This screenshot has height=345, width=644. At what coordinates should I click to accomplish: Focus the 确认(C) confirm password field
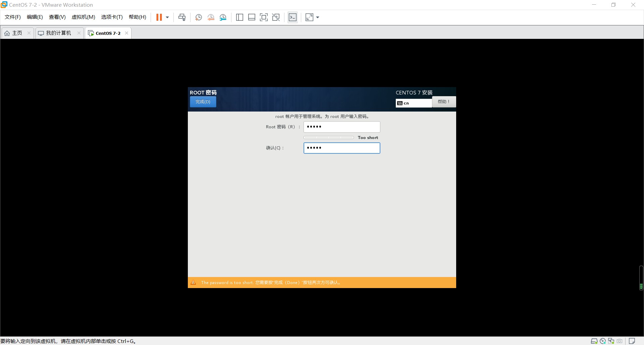coord(342,148)
